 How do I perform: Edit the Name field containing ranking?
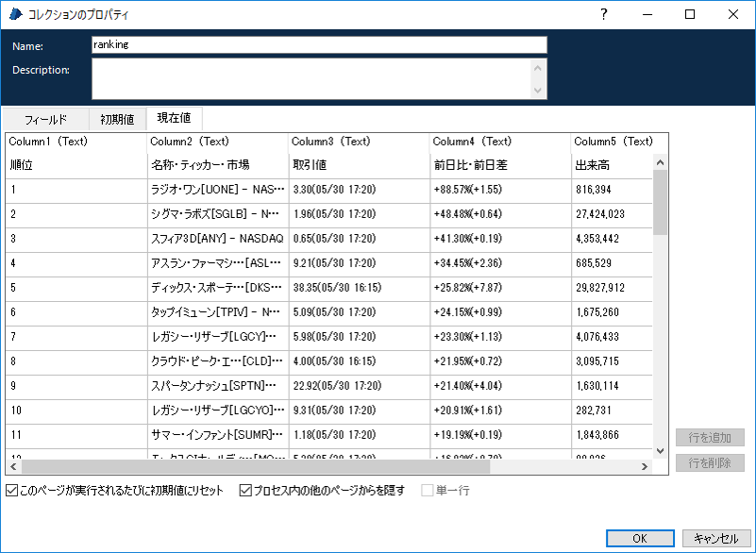[x=319, y=45]
